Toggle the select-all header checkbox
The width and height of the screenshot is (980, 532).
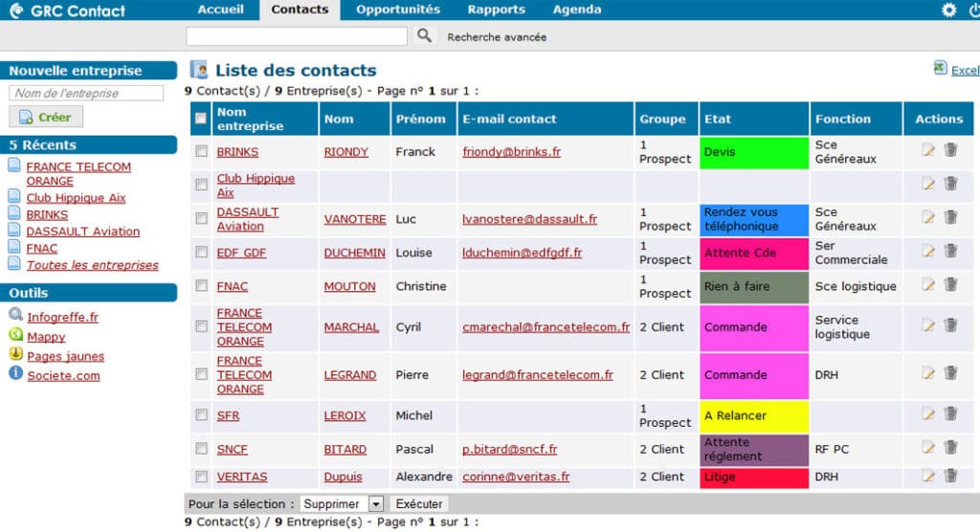tap(201, 118)
